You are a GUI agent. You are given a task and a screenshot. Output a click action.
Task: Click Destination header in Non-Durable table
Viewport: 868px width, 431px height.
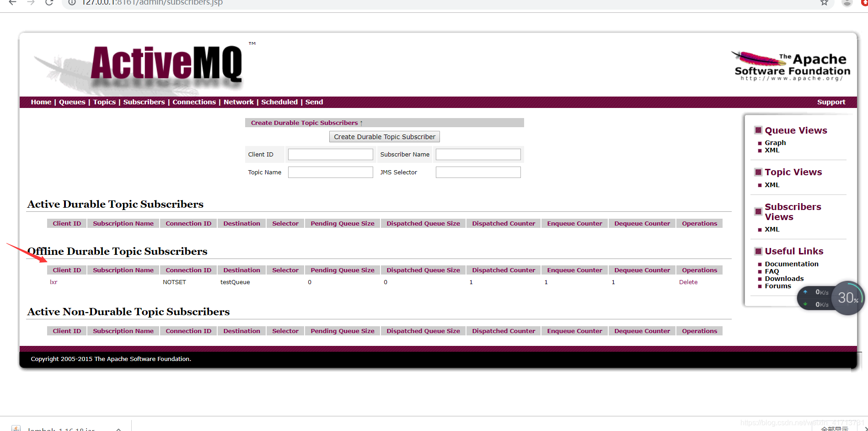241,331
